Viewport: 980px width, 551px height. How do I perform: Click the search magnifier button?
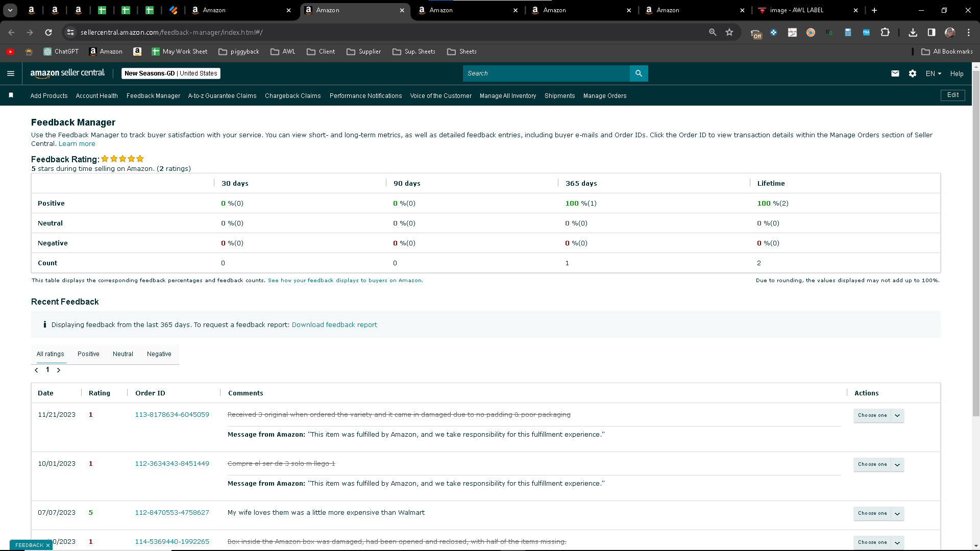click(x=639, y=73)
